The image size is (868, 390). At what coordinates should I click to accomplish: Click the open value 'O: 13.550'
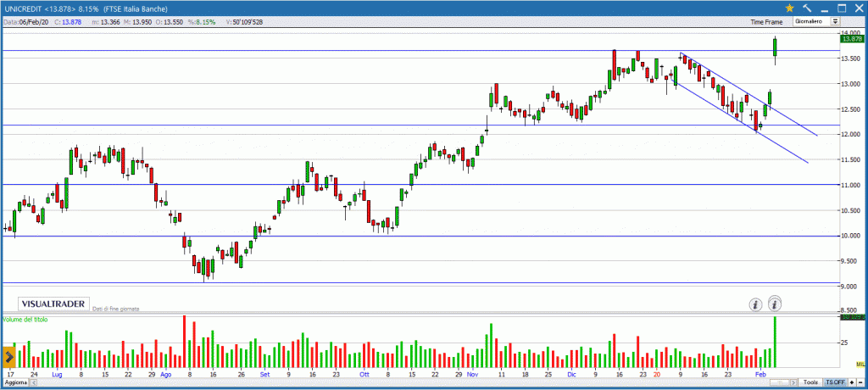[170, 22]
